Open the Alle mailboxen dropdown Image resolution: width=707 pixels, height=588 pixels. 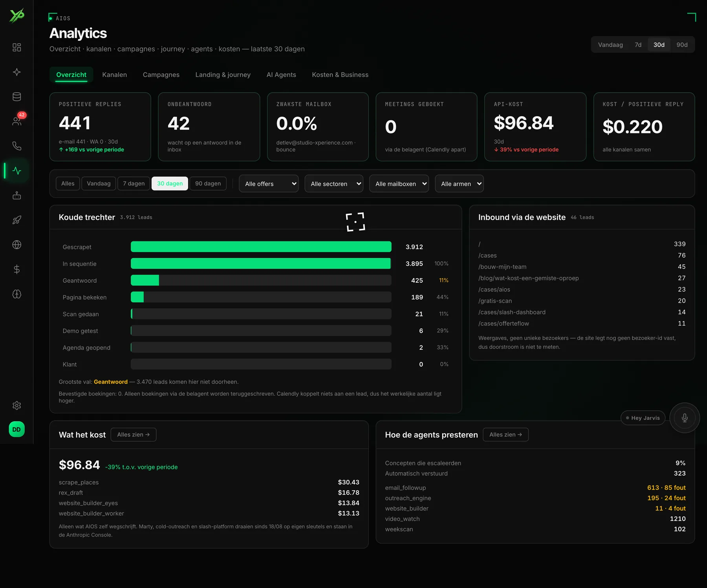[399, 184]
